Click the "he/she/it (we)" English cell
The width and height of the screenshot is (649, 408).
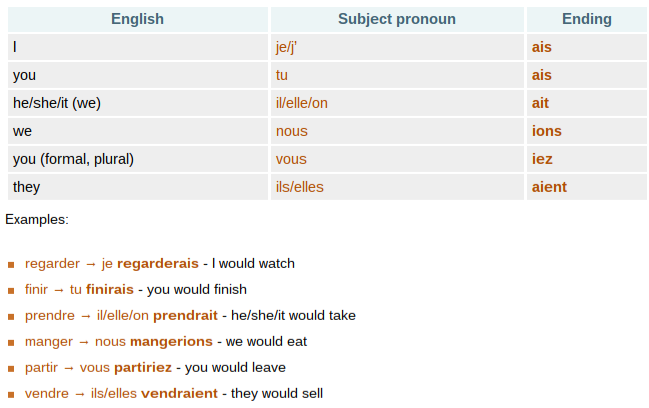[x=56, y=103]
